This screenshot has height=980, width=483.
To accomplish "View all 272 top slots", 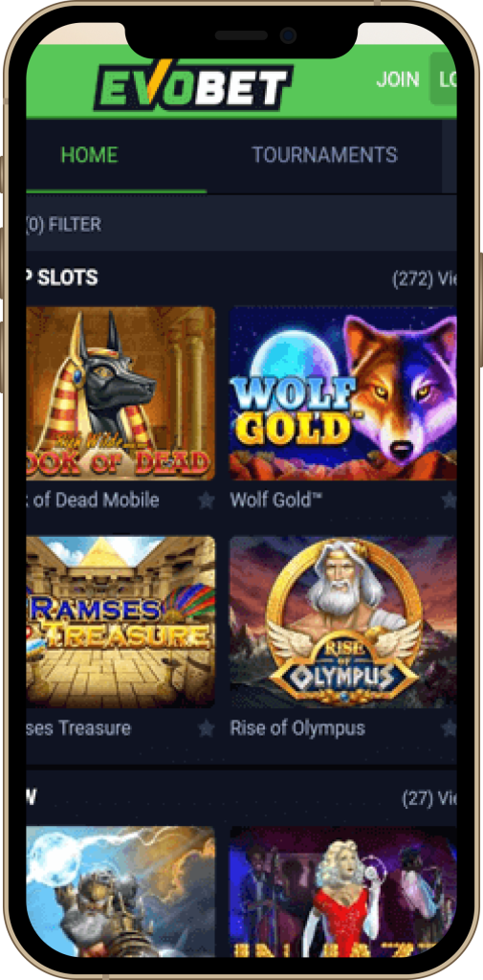I will (x=425, y=278).
